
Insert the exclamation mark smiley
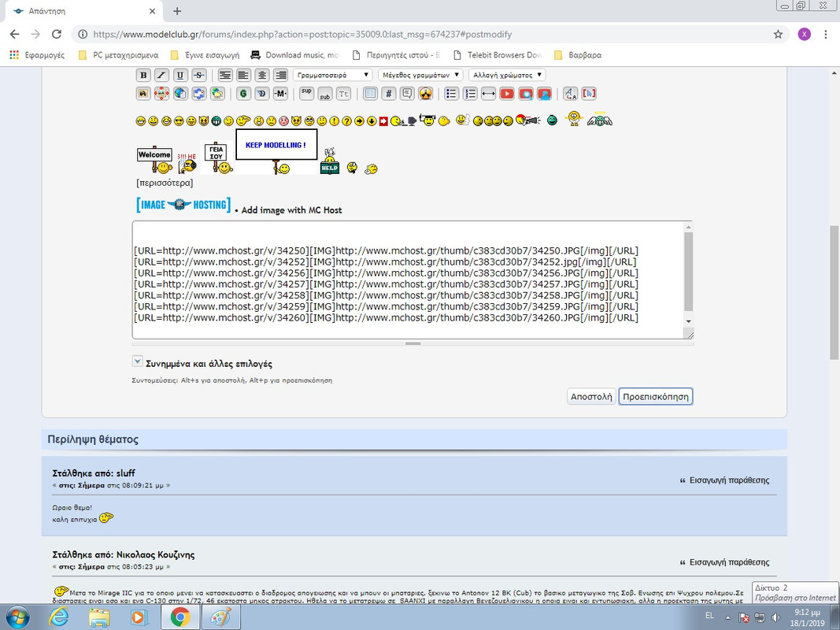click(x=335, y=121)
